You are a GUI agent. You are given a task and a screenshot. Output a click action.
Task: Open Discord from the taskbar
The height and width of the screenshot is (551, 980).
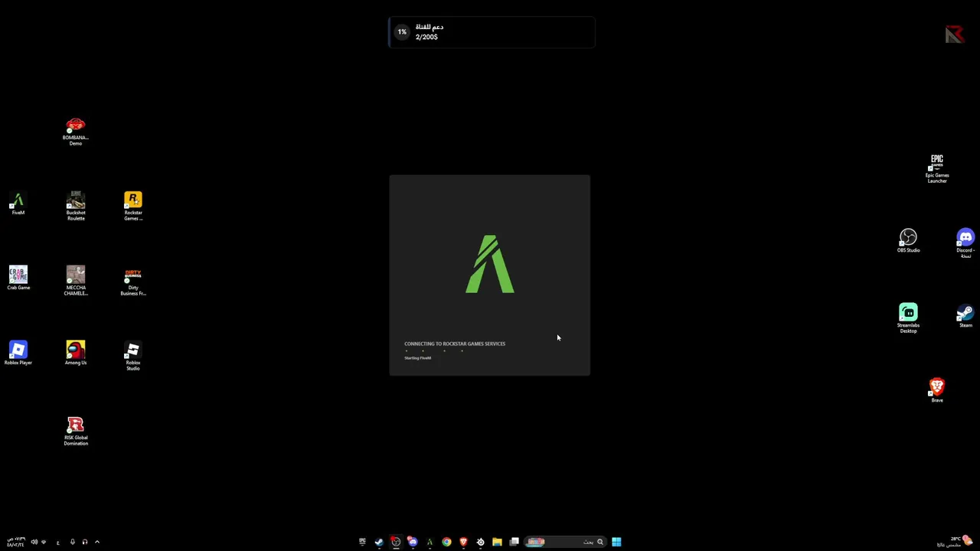pos(413,542)
